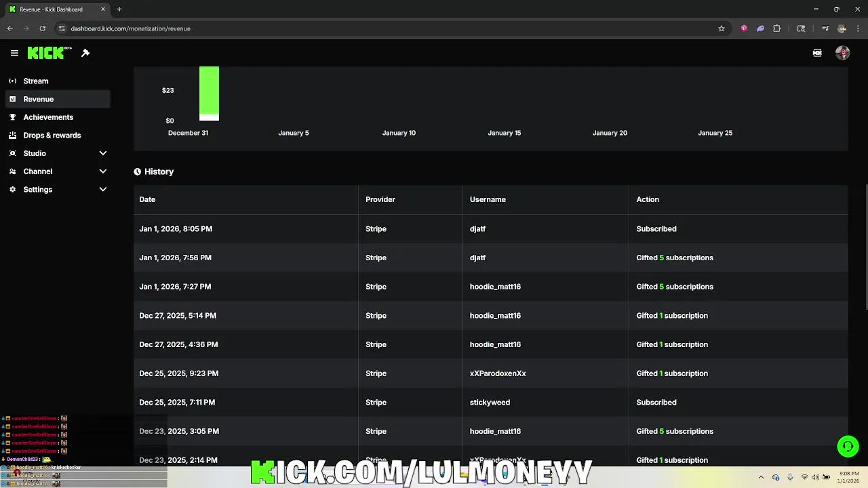The height and width of the screenshot is (488, 868).
Task: Open the Kick profile avatar menu
Action: [x=842, y=53]
